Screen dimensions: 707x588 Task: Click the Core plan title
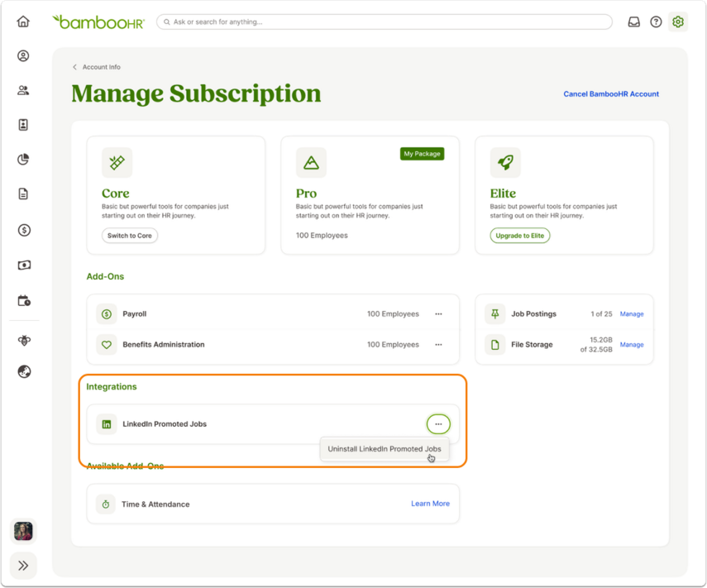tap(116, 194)
